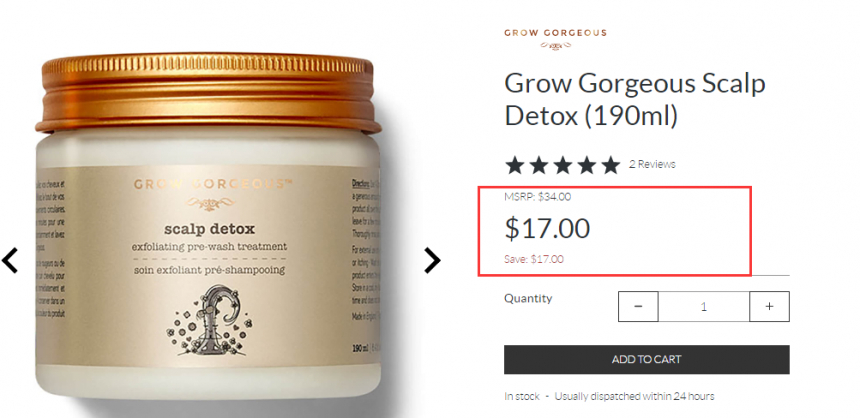
Task: Decrease quantity with the minus button
Action: coord(638,306)
